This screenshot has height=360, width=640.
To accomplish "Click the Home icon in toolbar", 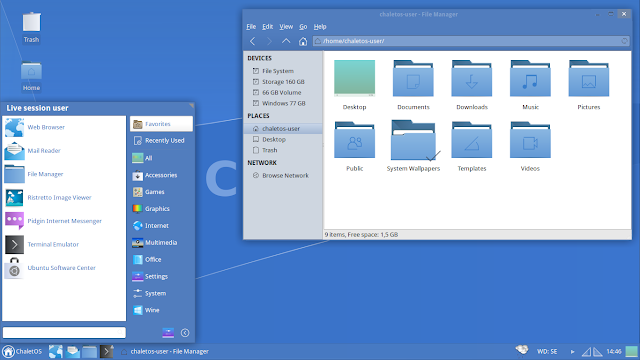I will pyautogui.click(x=302, y=41).
